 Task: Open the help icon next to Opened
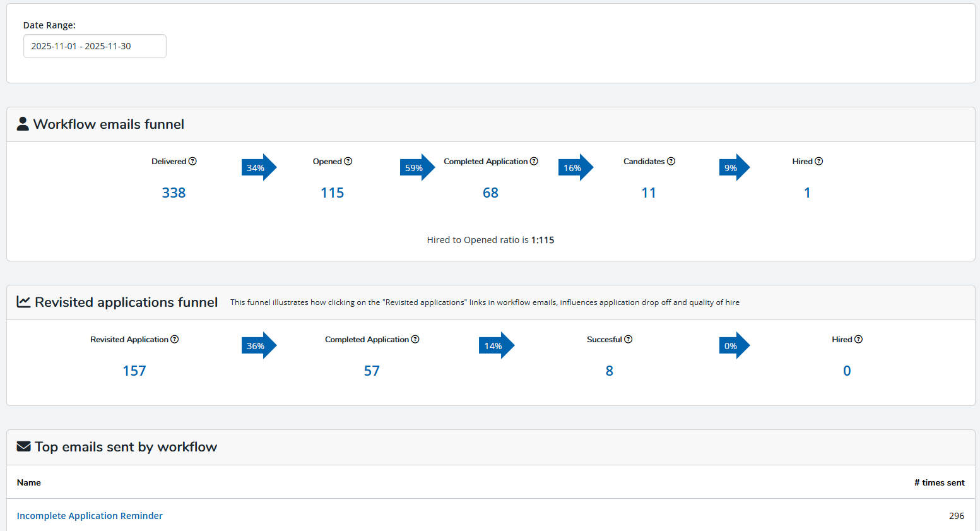[x=348, y=161]
